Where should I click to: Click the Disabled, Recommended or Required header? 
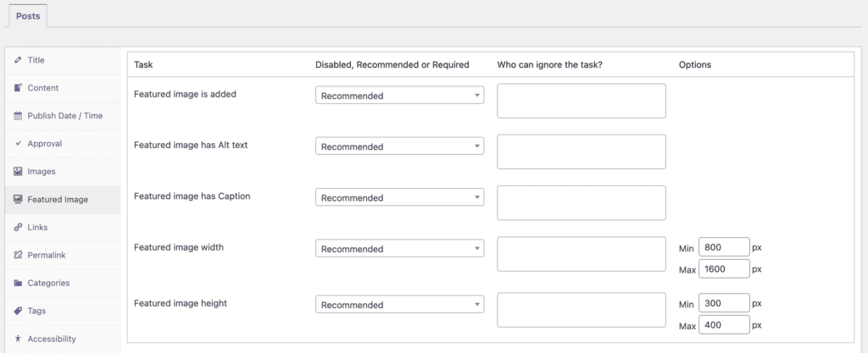(x=392, y=64)
